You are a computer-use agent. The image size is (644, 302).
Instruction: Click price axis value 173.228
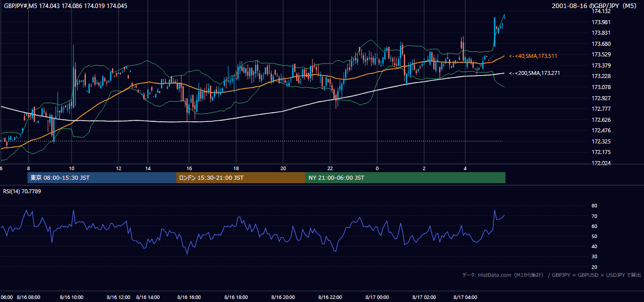(601, 76)
